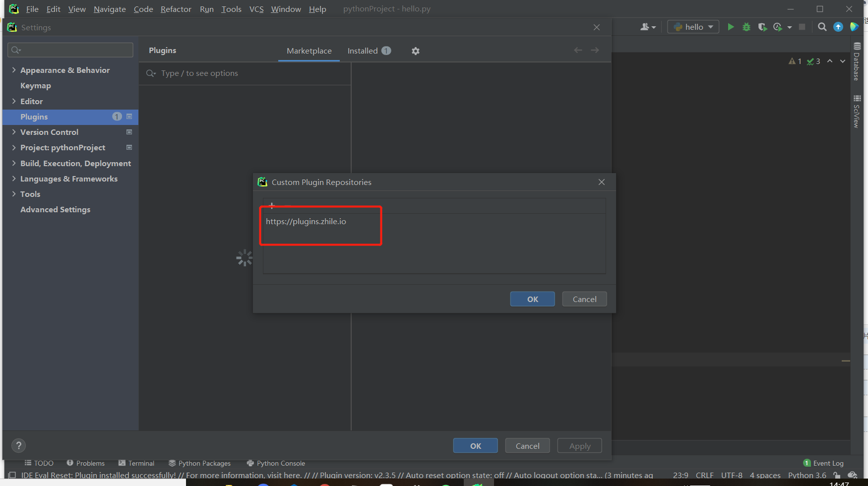Open the hello run configuration dropdown
The height and width of the screenshot is (486, 868).
693,27
